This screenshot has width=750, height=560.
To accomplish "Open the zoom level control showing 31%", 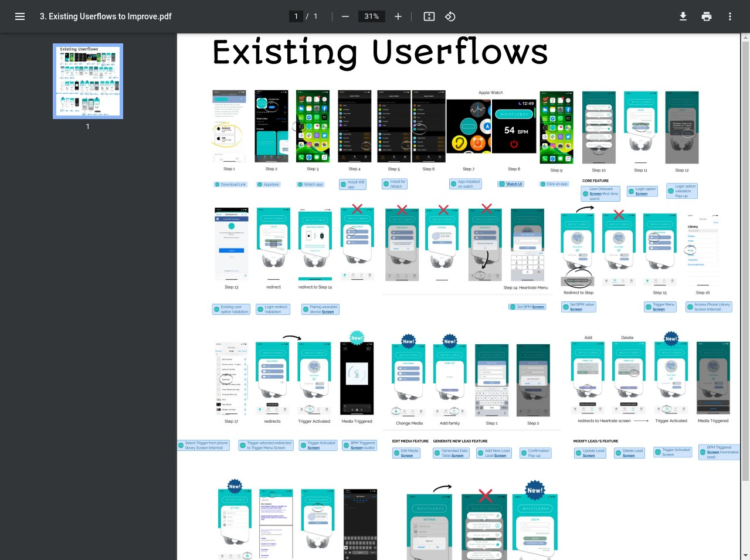I will [x=371, y=16].
